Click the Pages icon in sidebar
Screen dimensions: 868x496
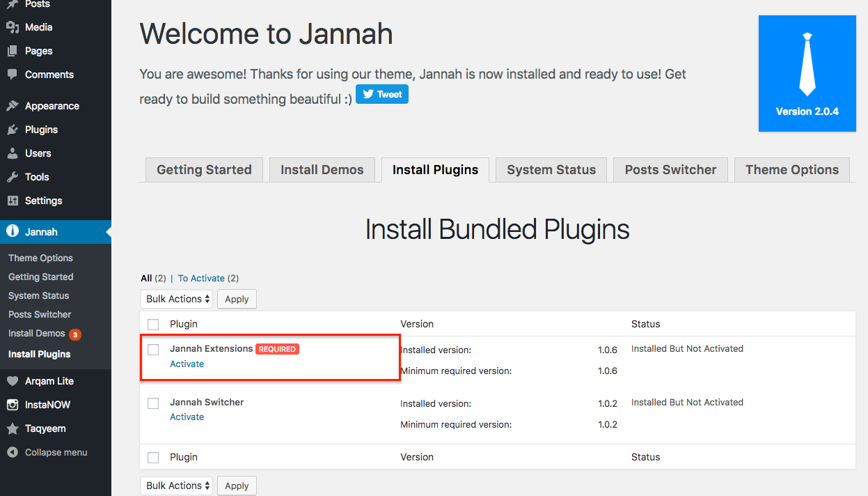pos(13,51)
